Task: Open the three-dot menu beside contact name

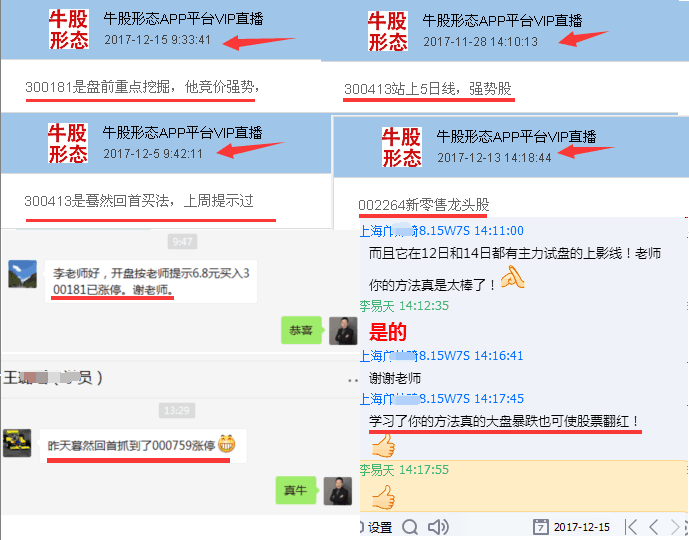Action: pos(353,380)
